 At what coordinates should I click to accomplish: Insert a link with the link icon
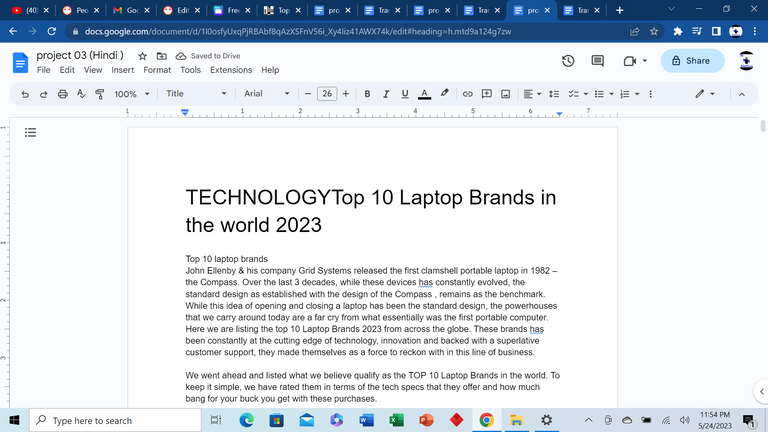point(467,94)
